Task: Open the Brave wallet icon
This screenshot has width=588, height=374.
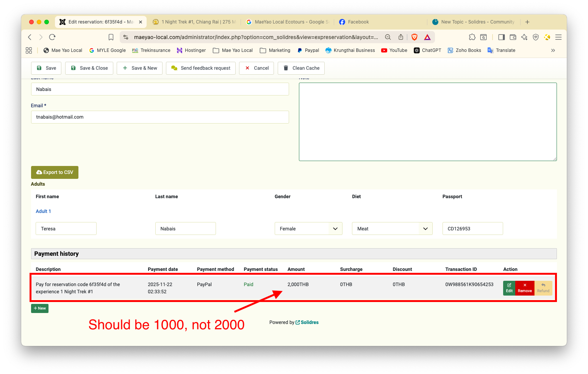Action: click(x=513, y=37)
